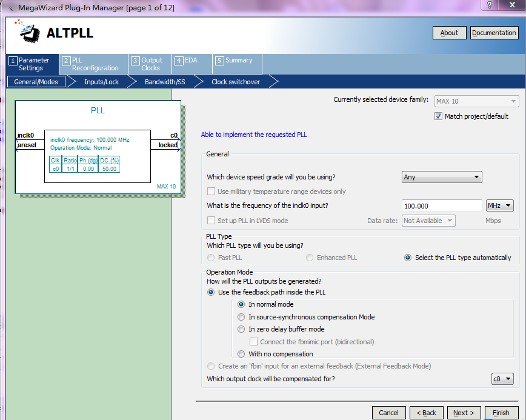Close the MegaWizard window

[x=512, y=5]
